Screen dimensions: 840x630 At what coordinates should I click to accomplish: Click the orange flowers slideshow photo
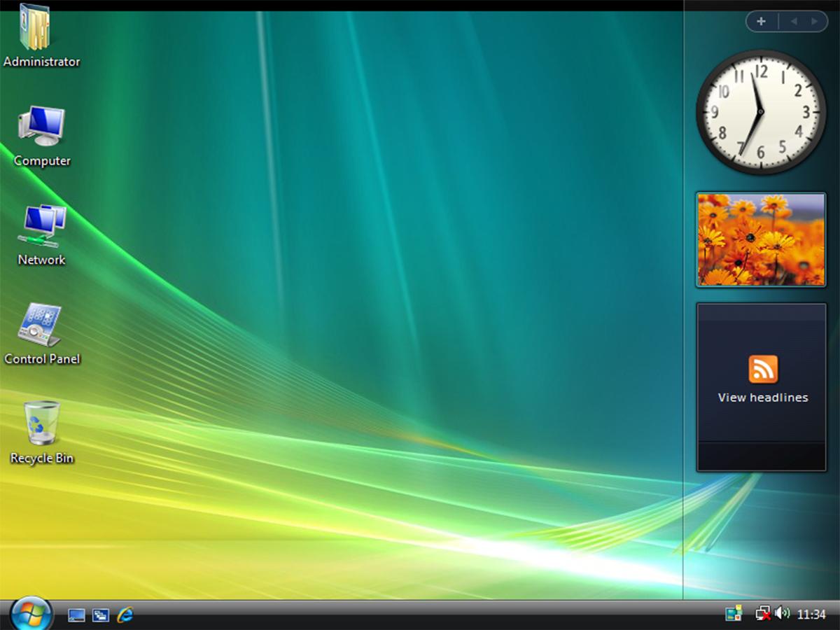[761, 239]
